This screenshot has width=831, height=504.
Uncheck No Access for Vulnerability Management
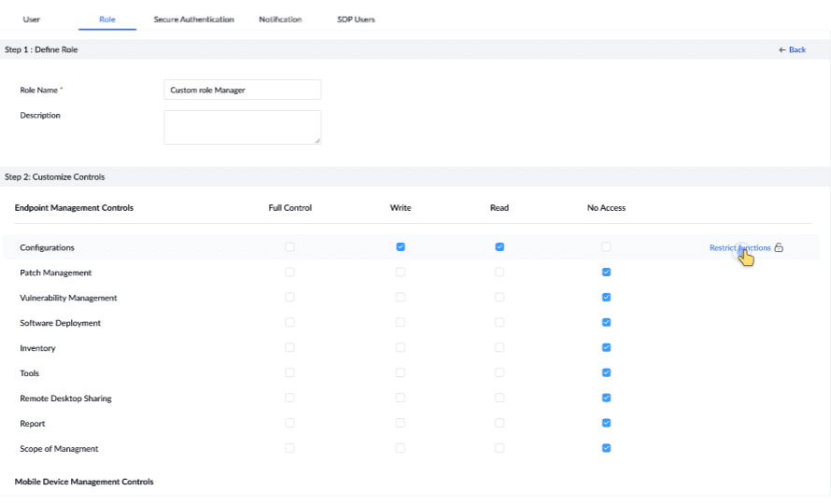click(606, 298)
